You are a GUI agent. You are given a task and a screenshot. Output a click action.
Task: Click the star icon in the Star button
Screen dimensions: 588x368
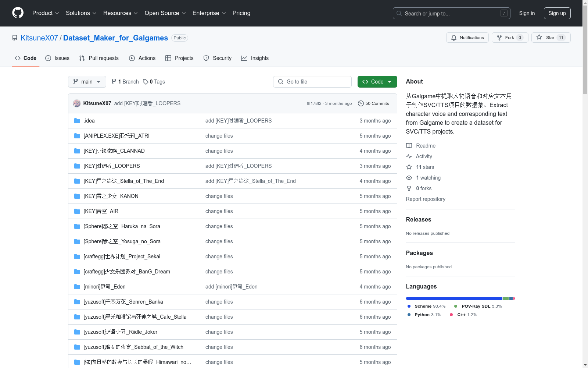(539, 37)
